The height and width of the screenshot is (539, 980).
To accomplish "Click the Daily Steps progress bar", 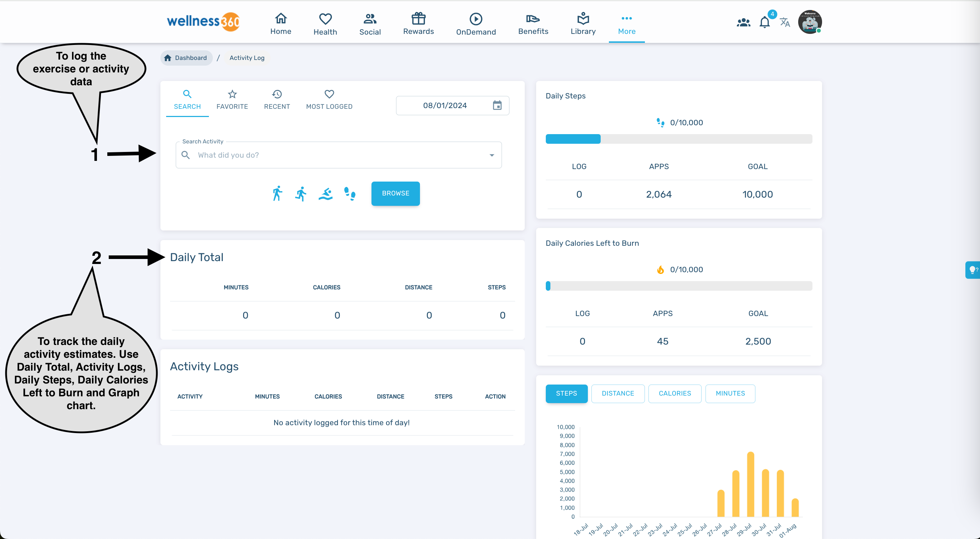I will (679, 139).
